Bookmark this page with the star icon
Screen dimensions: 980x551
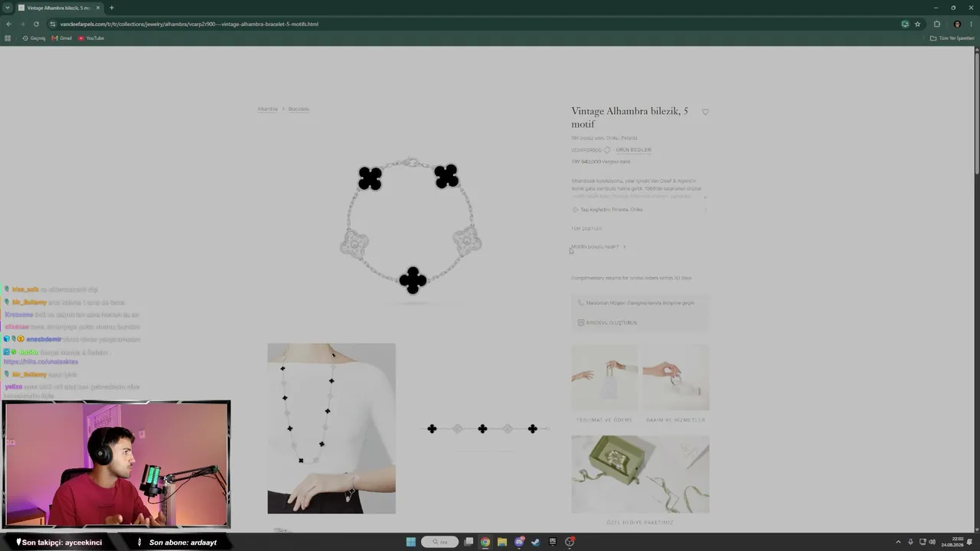(x=917, y=24)
